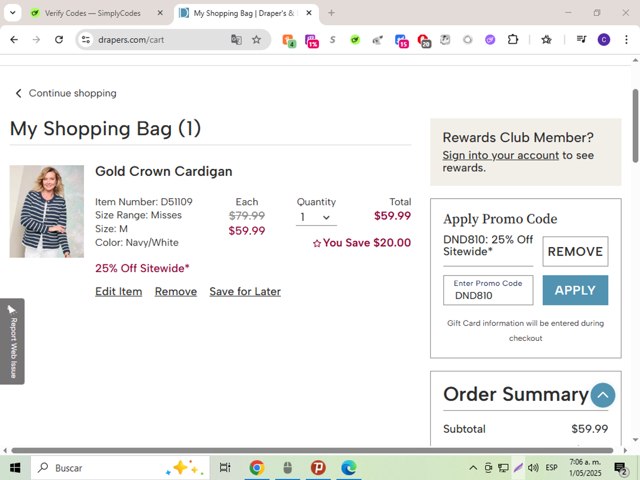
Task: Click the Buscar taskbar search box
Action: (x=120, y=468)
